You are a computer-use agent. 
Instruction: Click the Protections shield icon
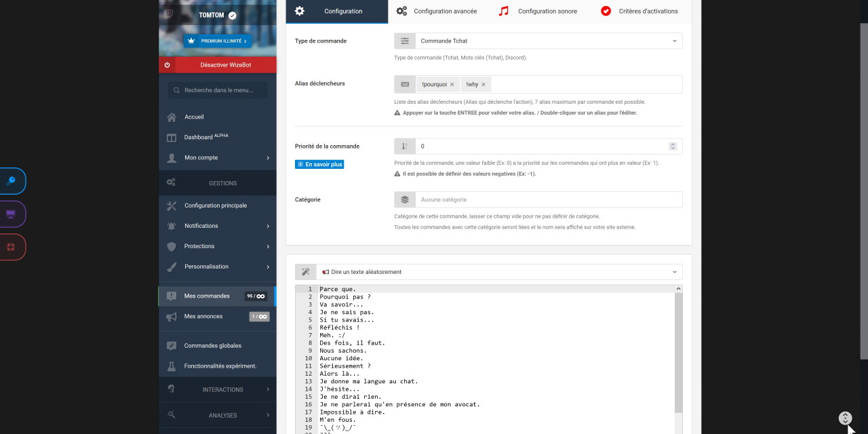[x=172, y=246]
